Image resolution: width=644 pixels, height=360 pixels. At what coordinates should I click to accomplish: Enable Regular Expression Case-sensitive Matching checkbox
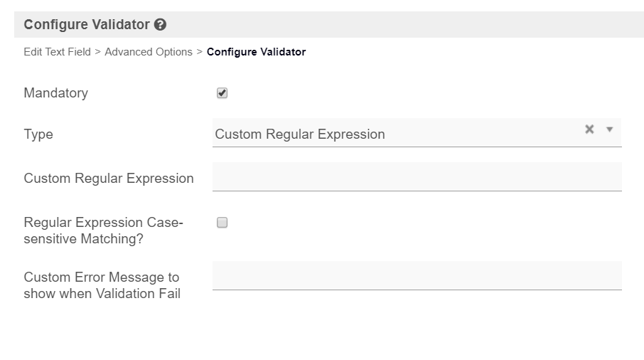[x=222, y=223]
